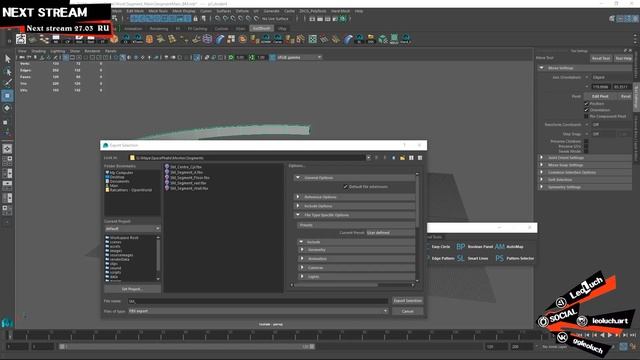Expand Joint Orient Settings section
Screen dimensions: 640x360
(x=584, y=158)
